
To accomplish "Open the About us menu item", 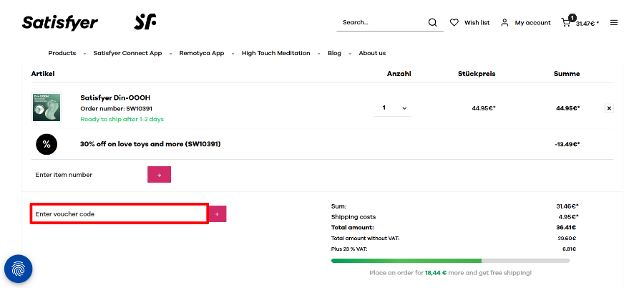I will click(x=372, y=53).
